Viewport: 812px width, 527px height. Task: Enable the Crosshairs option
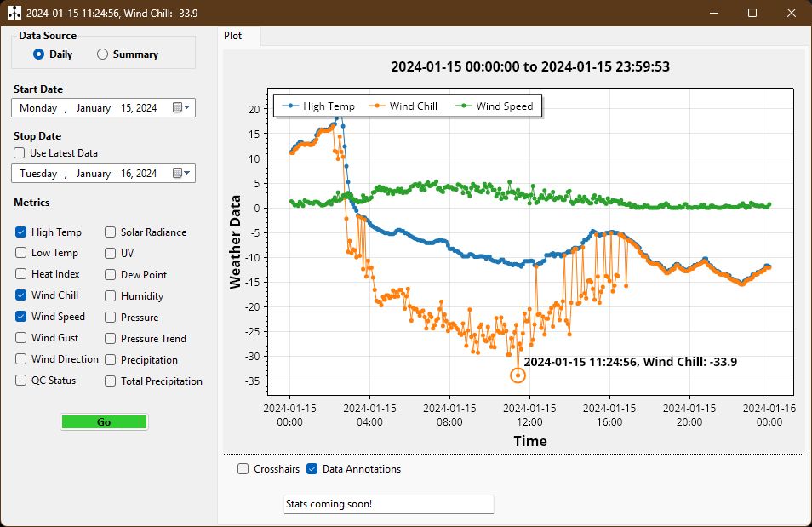click(243, 468)
